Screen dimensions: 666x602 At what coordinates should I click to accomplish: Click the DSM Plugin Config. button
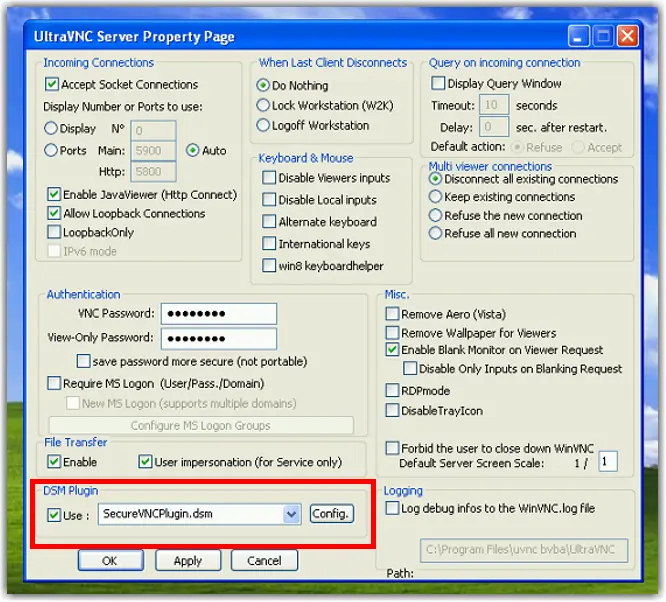[x=331, y=514]
